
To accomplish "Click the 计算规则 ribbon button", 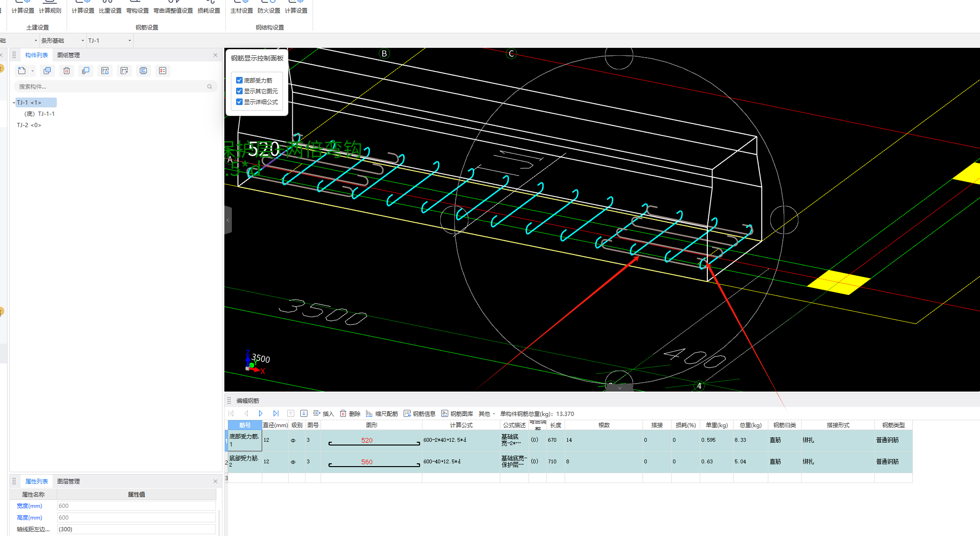I will coord(50,8).
